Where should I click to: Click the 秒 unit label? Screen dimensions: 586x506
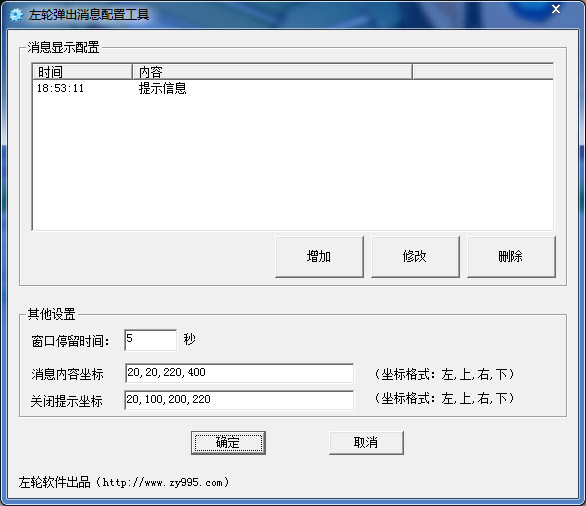[x=189, y=339]
